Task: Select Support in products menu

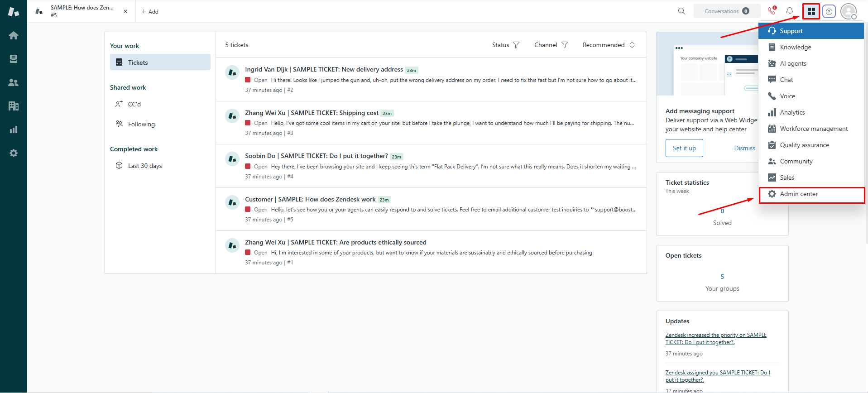Action: click(811, 31)
